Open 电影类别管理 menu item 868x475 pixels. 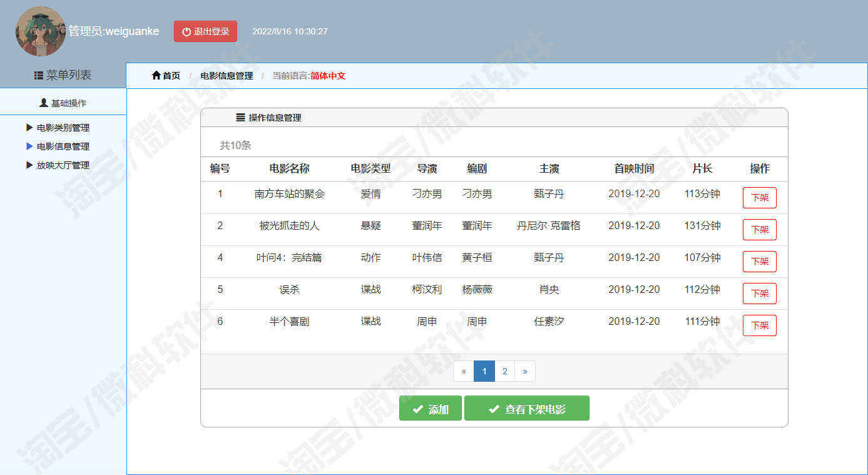(x=63, y=128)
